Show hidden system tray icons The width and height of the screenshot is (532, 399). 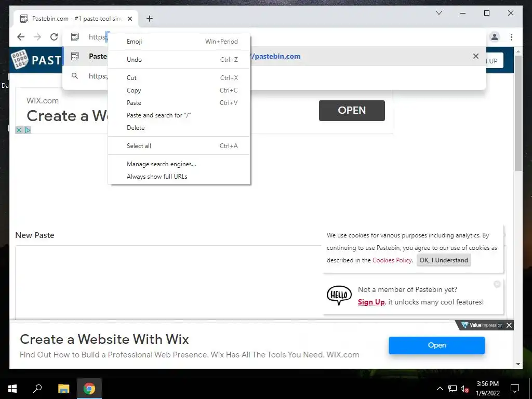440,389
